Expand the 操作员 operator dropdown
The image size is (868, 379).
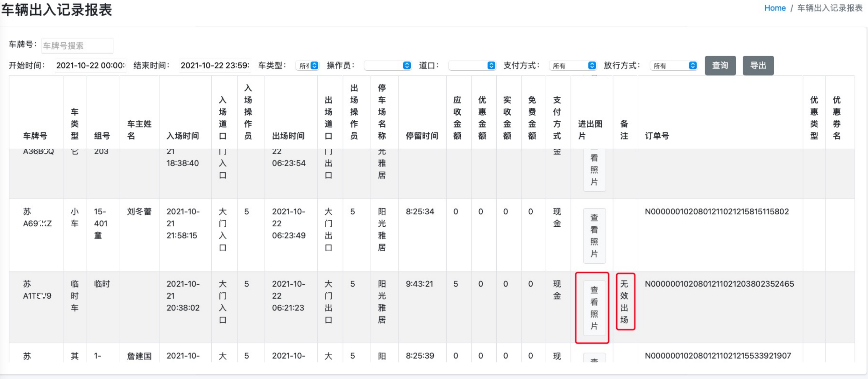pos(388,65)
